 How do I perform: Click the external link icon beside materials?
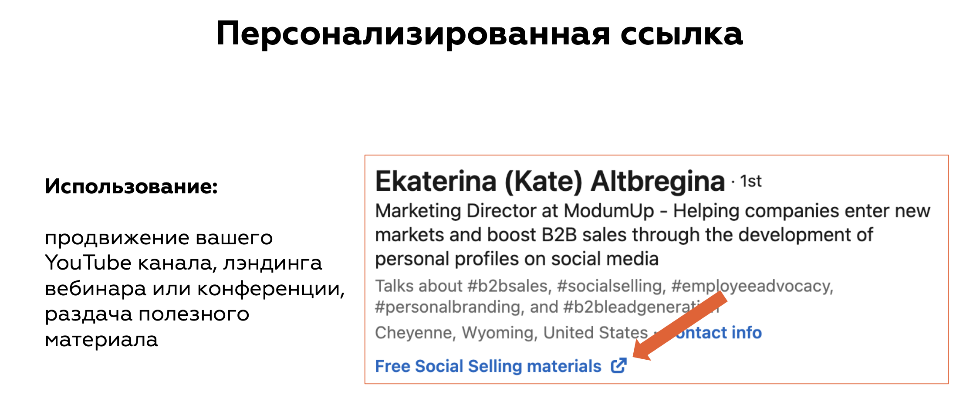618,366
